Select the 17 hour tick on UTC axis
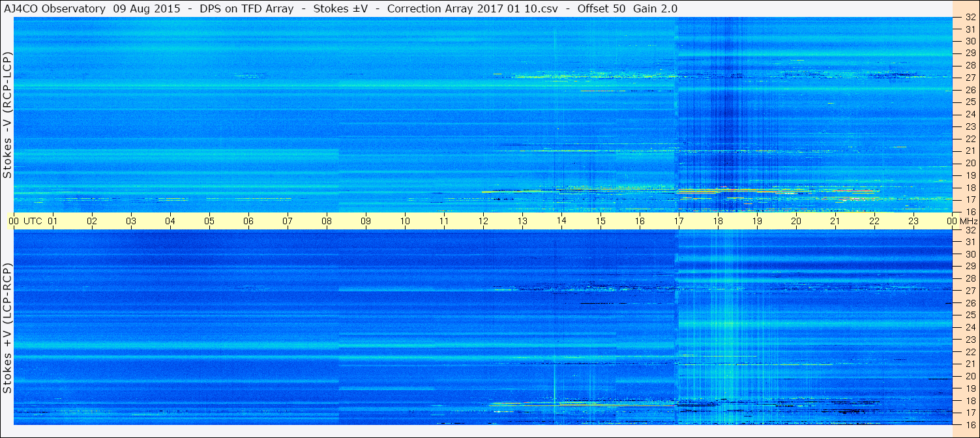Image resolution: width=980 pixels, height=438 pixels. [x=679, y=221]
